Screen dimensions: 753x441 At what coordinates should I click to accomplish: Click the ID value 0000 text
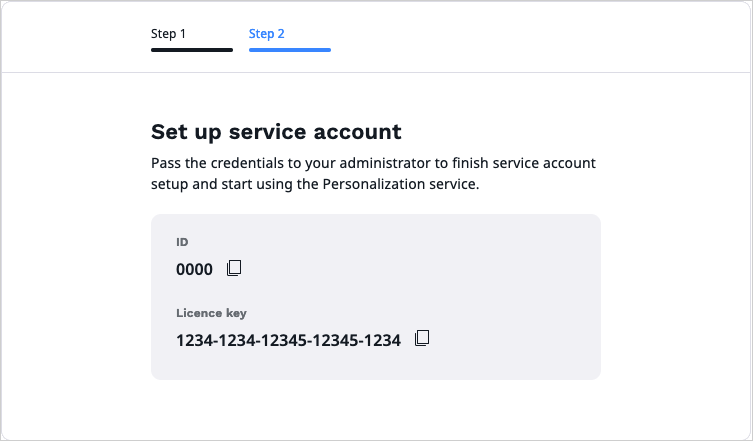coord(194,269)
